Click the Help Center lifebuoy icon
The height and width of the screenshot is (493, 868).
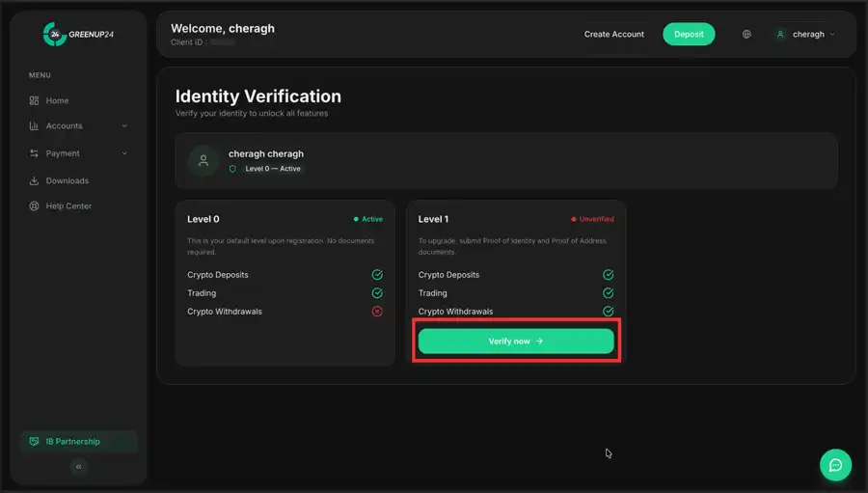[34, 206]
